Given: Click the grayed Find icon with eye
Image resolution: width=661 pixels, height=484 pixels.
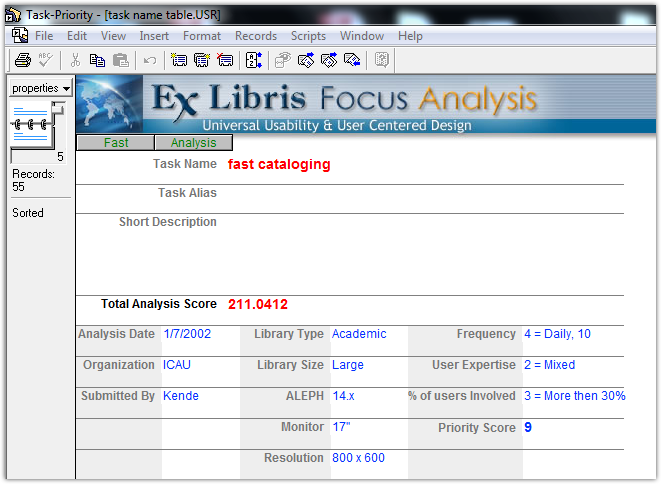Looking at the screenshot, I should 283,60.
